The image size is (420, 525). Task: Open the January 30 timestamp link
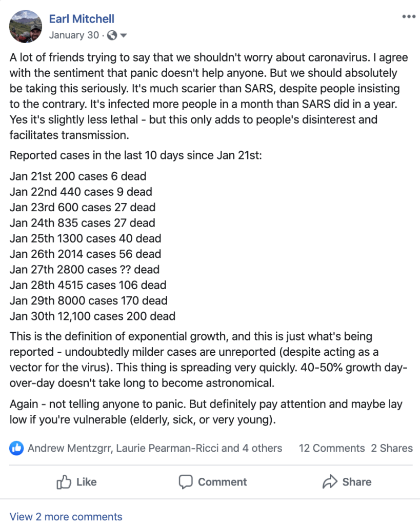click(74, 35)
